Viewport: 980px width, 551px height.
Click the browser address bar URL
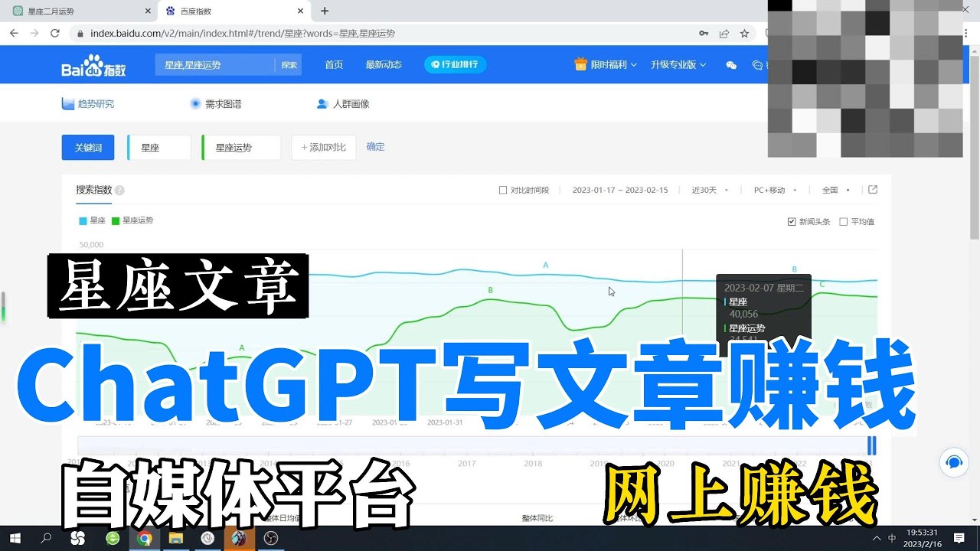[x=243, y=34]
